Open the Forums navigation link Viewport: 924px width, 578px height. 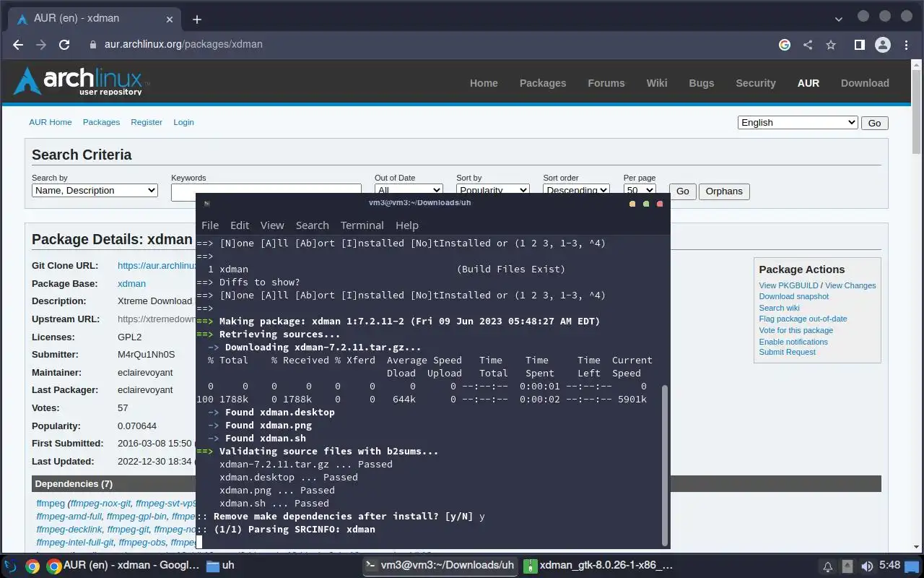pyautogui.click(x=606, y=83)
